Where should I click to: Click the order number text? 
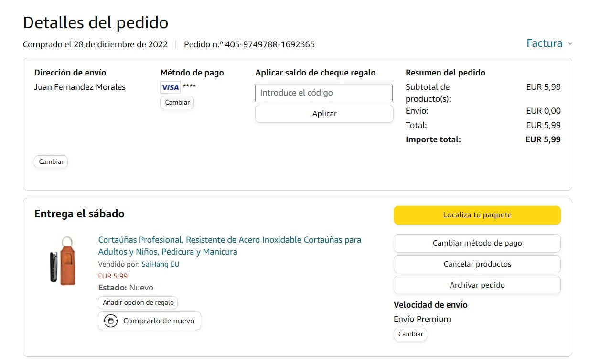coord(249,45)
